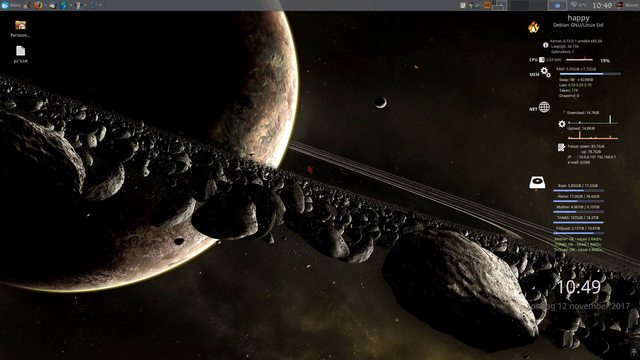Open the Personal folder desktop icon
Viewport: 640px width, 360px height.
pyautogui.click(x=20, y=29)
